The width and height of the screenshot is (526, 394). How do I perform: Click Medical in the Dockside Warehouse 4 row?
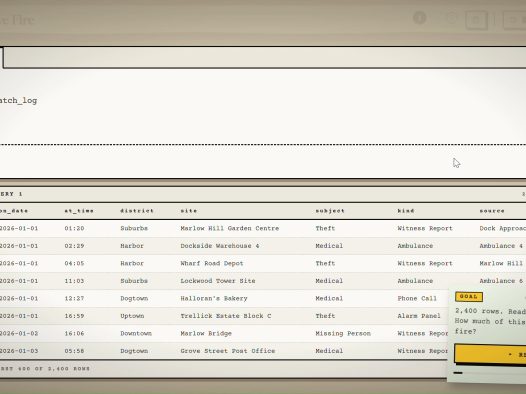click(x=329, y=246)
